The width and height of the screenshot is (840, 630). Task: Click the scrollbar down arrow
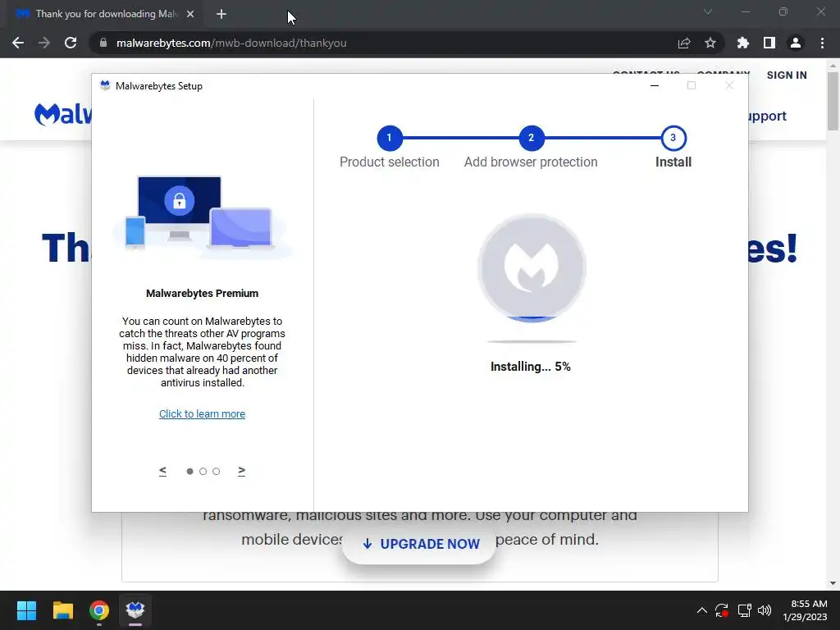(x=833, y=583)
